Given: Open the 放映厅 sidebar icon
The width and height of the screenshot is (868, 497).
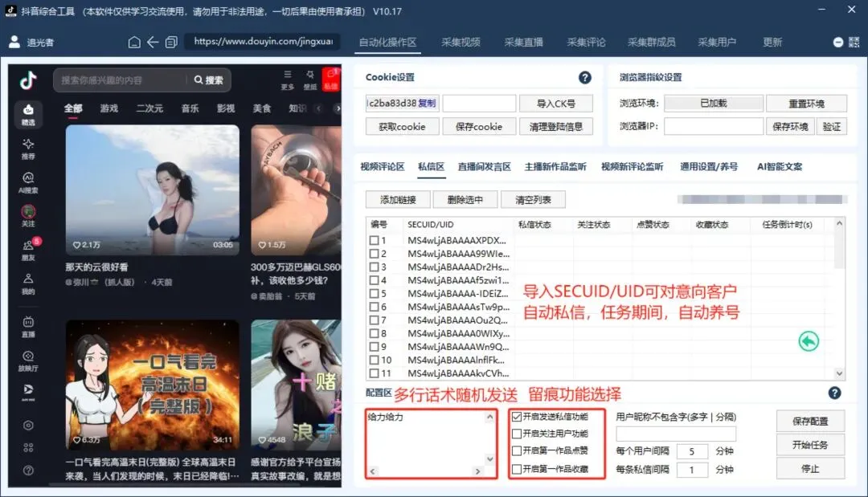Looking at the screenshot, I should 28,361.
